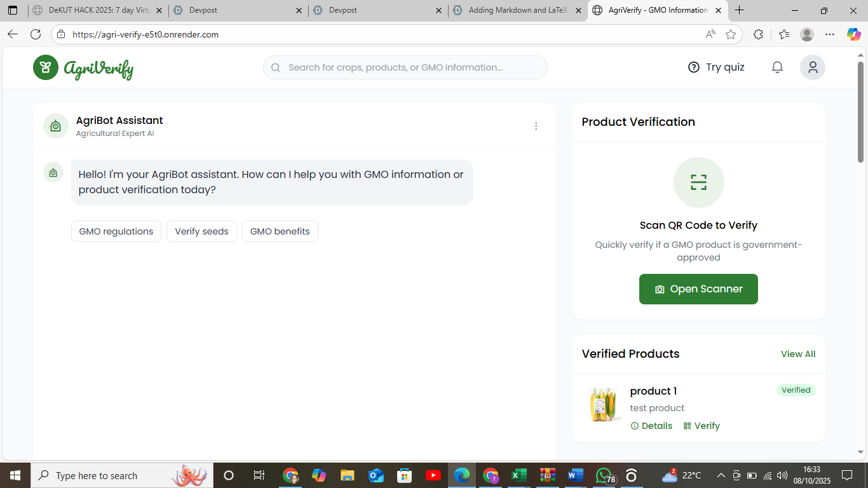Open File Explorer from the taskbar
Viewport: 868px width, 488px height.
[347, 475]
